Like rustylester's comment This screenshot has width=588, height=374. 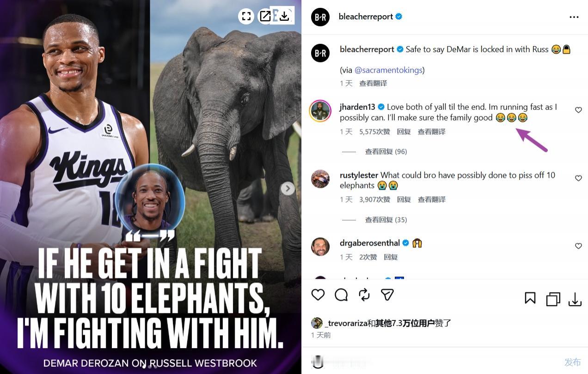[578, 178]
